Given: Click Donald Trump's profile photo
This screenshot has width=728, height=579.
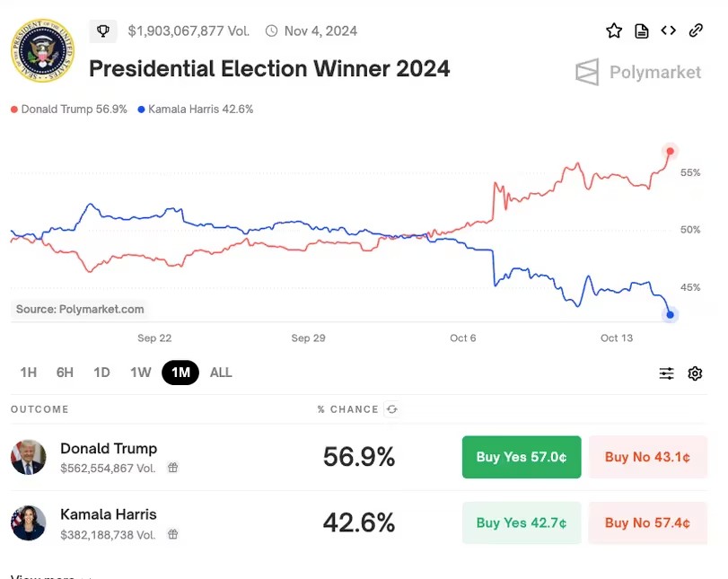Looking at the screenshot, I should [29, 457].
